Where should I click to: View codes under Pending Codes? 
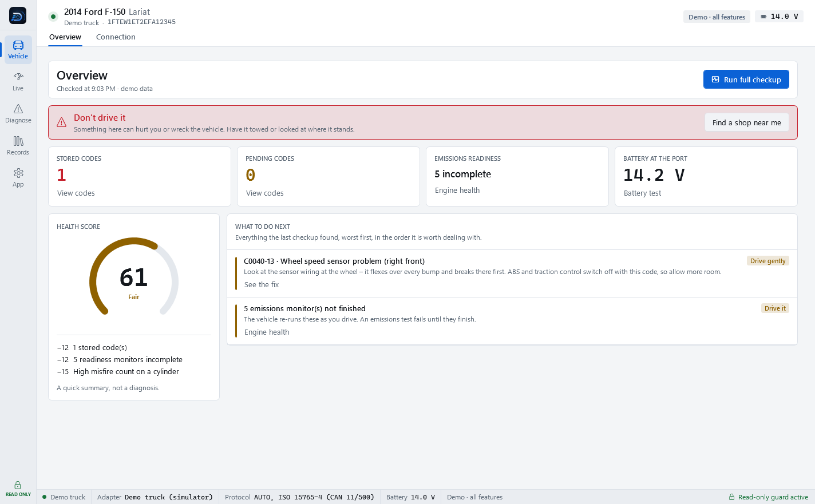coord(265,193)
